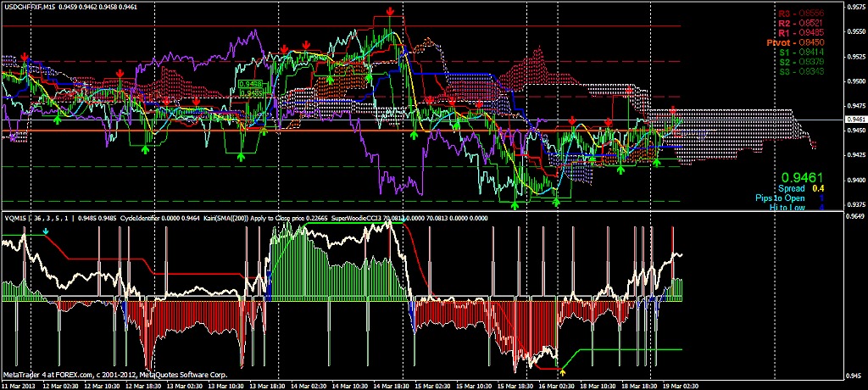868x390 pixels.
Task: Click the VQM15 indicator label
Action: pyautogui.click(x=14, y=218)
